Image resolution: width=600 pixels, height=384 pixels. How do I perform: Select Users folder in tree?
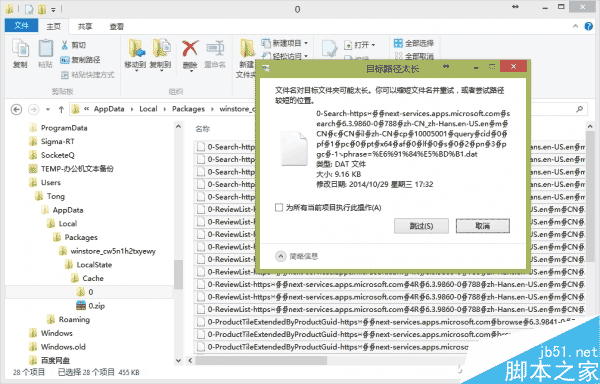(45, 182)
